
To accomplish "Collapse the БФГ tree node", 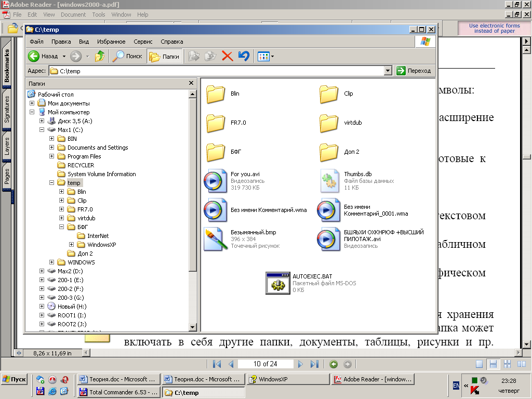I will (61, 227).
